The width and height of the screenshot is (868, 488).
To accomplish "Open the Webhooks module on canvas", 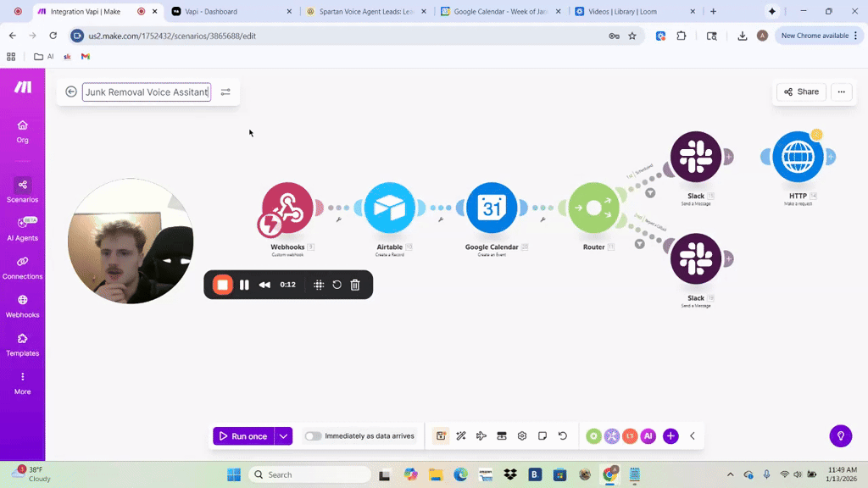I will click(287, 208).
